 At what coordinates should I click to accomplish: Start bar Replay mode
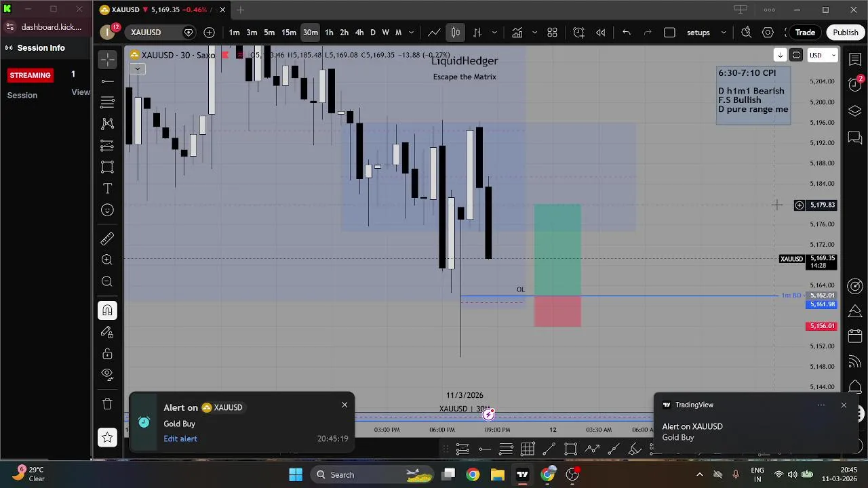click(x=600, y=33)
